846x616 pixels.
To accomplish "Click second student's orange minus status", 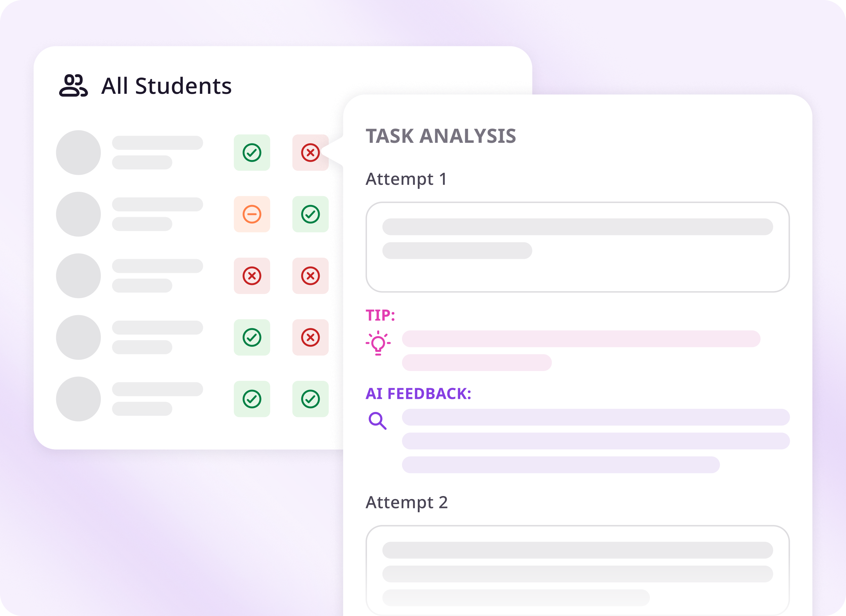I will pyautogui.click(x=252, y=214).
